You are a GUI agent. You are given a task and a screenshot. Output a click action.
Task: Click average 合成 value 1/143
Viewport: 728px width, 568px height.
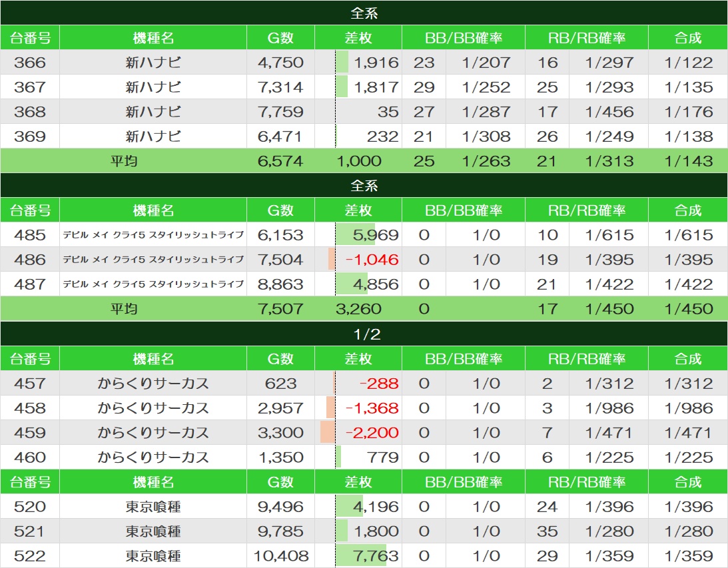point(688,161)
